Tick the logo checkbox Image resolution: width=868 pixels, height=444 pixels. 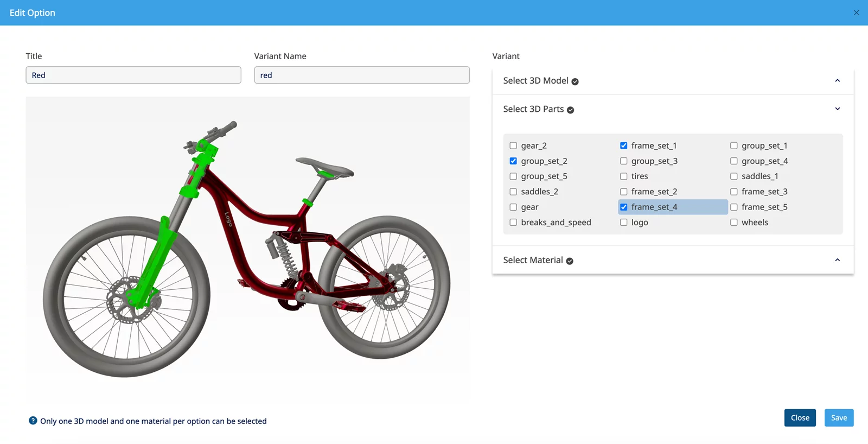[x=624, y=223]
